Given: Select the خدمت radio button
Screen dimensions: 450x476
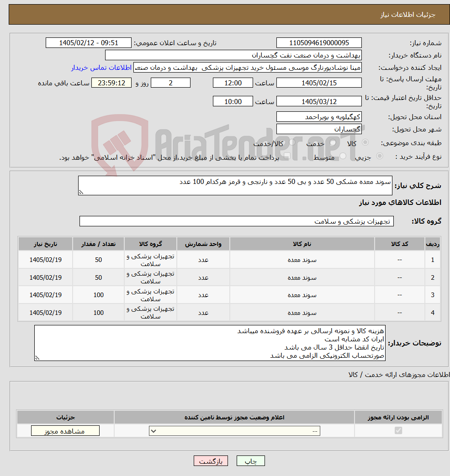Looking at the screenshot, I should pyautogui.click(x=333, y=143).
